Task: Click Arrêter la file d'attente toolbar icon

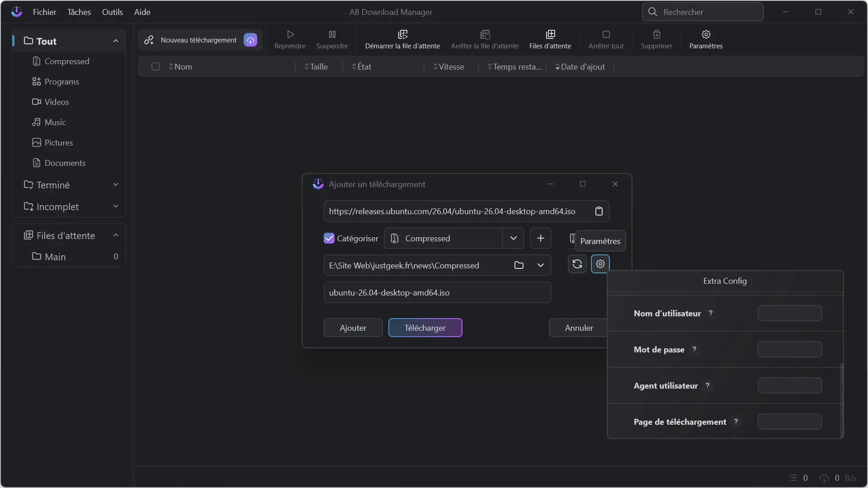Action: click(485, 34)
